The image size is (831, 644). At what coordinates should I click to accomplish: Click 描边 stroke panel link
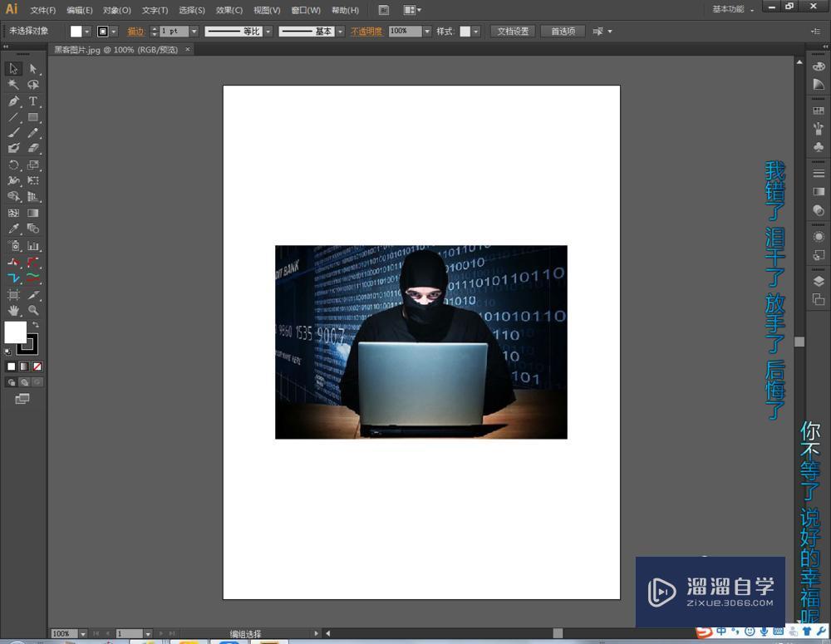point(135,32)
